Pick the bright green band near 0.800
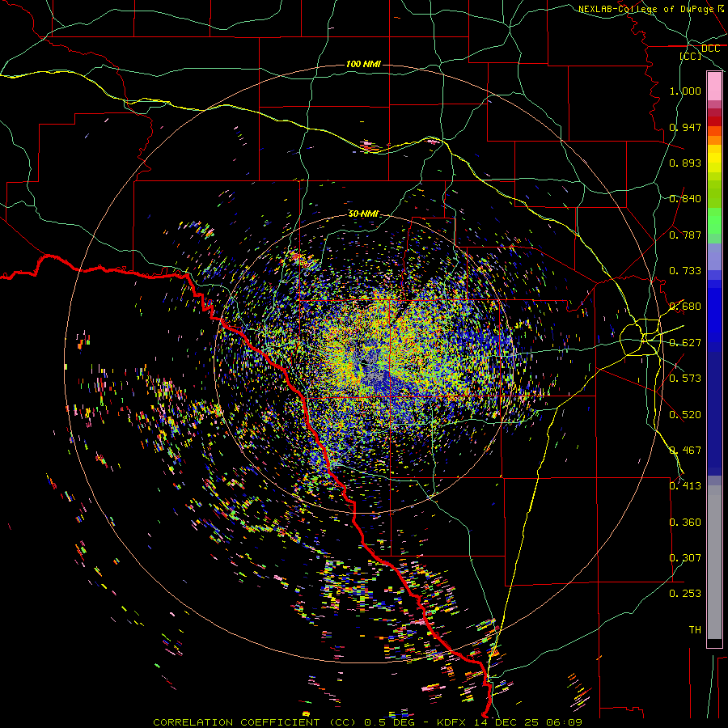The height and width of the screenshot is (728, 728). [714, 221]
